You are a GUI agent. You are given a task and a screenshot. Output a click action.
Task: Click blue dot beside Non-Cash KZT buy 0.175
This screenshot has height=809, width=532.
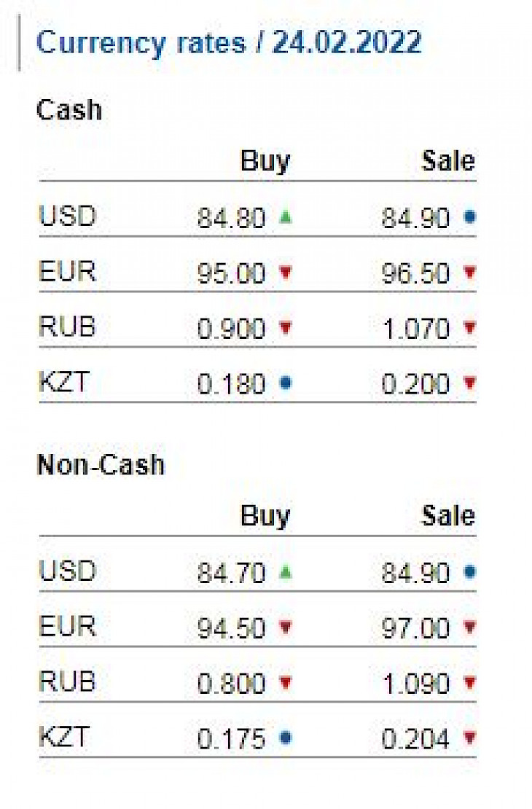point(286,738)
